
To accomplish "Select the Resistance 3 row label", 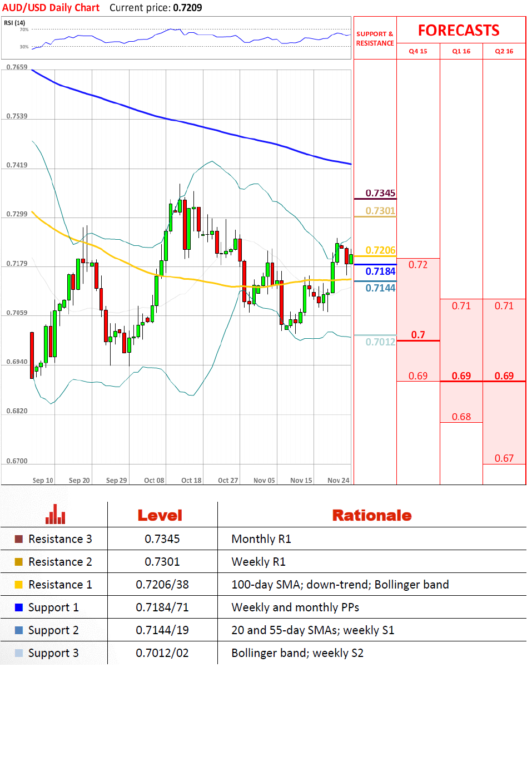I will pyautogui.click(x=60, y=539).
